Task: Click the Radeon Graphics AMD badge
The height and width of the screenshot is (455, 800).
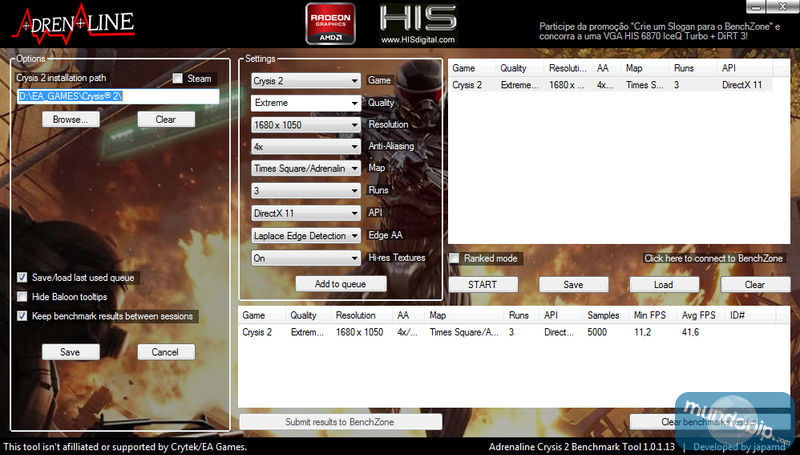Action: (x=330, y=23)
